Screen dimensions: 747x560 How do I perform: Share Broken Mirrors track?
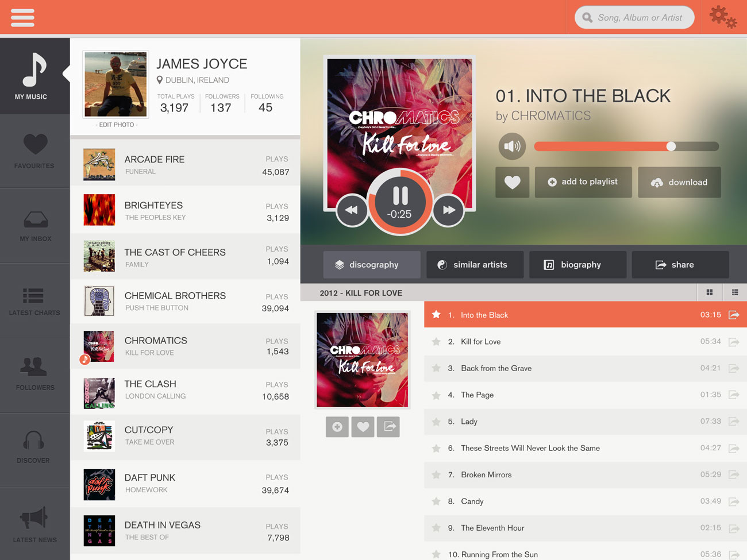point(734,475)
